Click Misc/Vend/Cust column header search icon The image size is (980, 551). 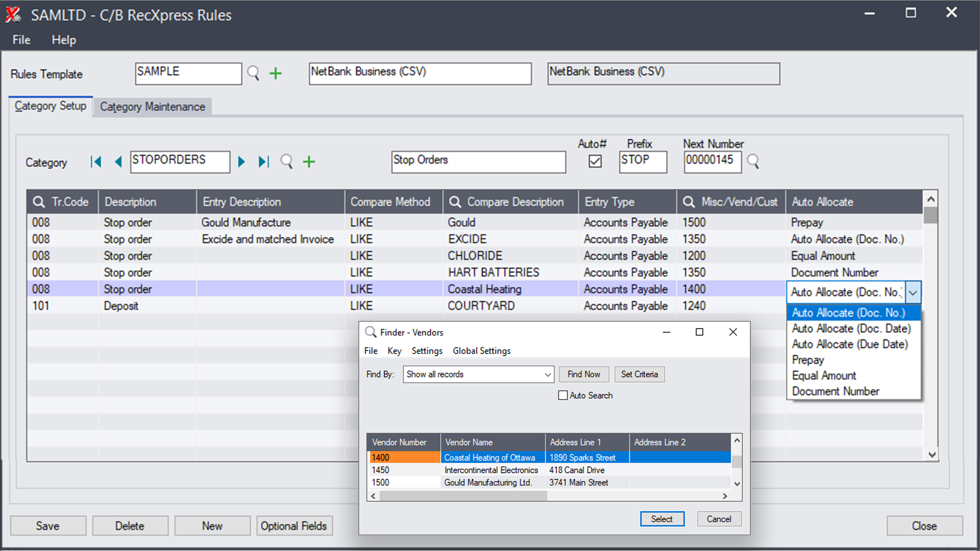689,202
